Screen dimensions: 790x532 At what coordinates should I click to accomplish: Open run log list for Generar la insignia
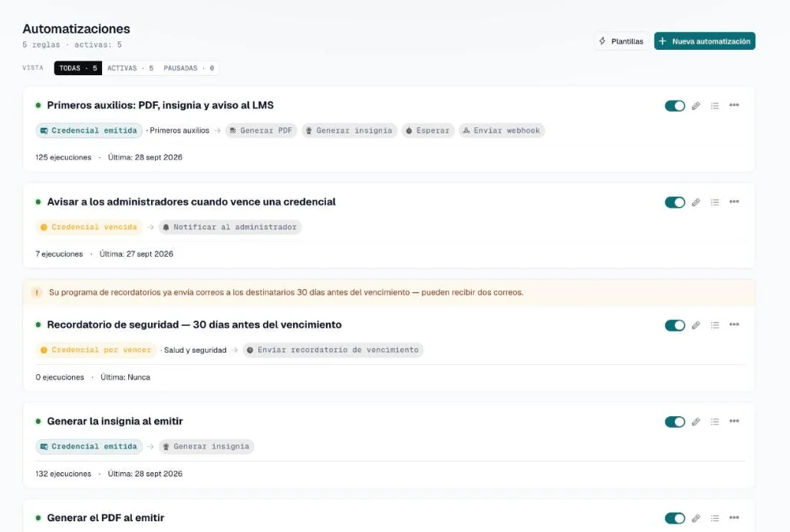pyautogui.click(x=715, y=422)
